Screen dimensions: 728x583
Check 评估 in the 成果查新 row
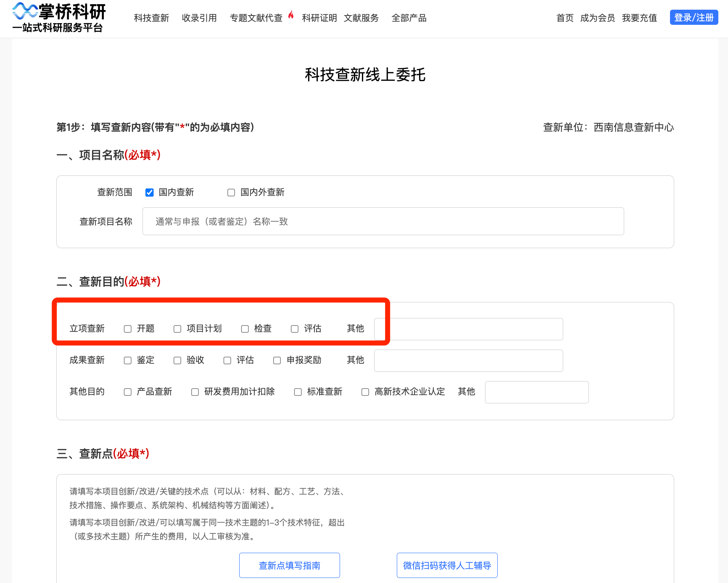pyautogui.click(x=227, y=360)
